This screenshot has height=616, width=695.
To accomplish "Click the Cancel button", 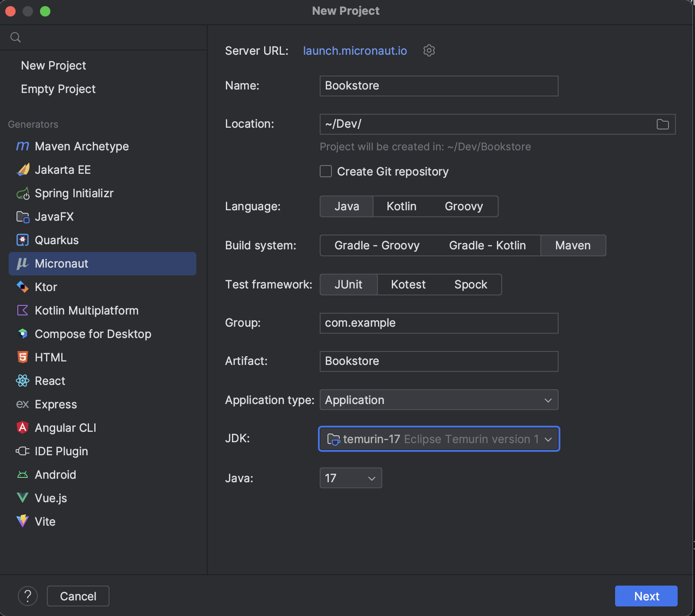I will (78, 596).
